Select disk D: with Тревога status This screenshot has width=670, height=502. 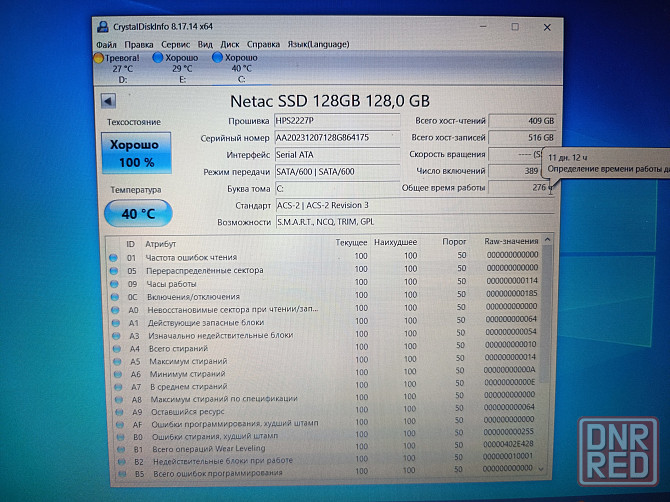[118, 68]
